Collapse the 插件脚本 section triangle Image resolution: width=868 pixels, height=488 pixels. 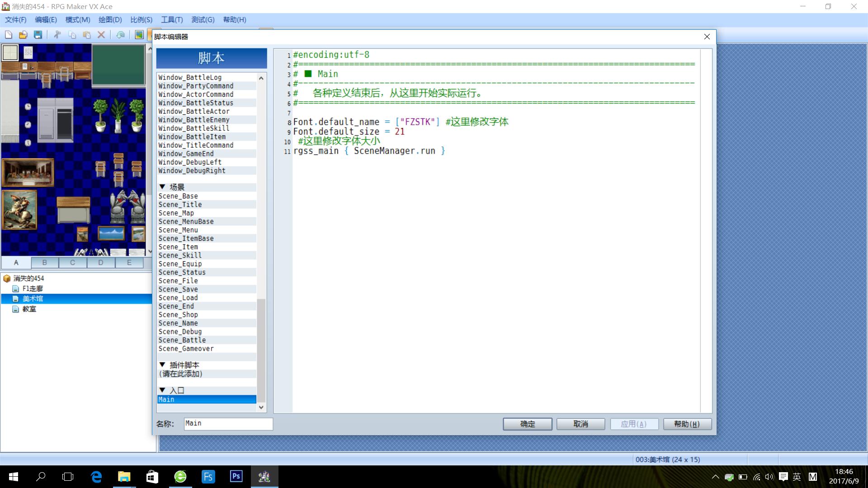[x=162, y=364]
